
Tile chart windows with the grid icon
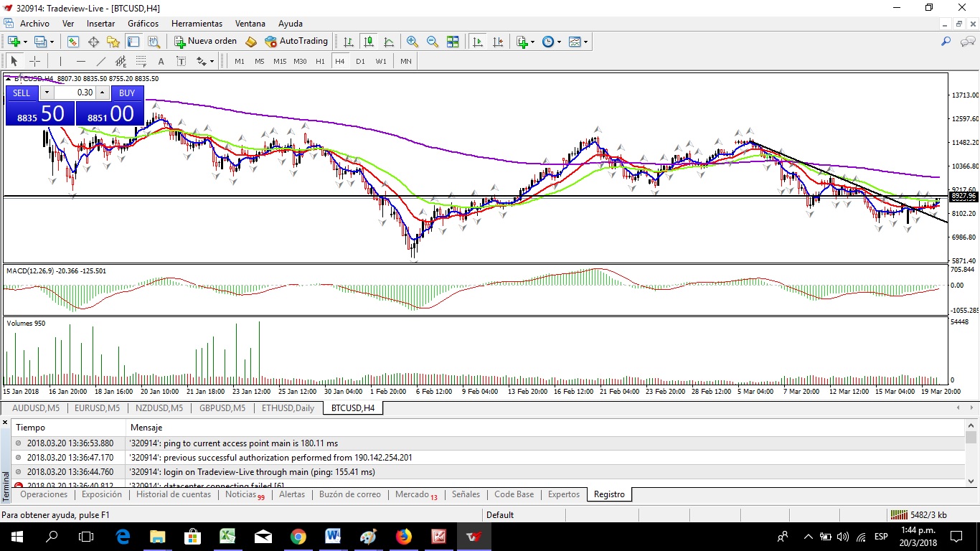pos(453,42)
